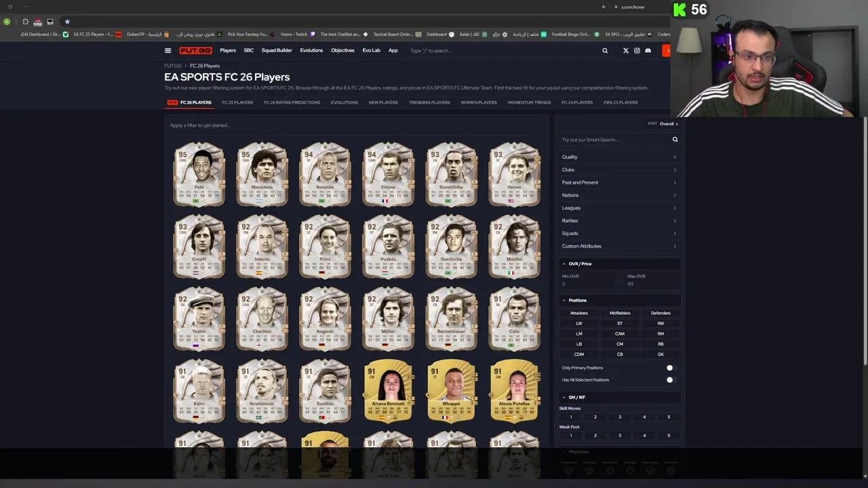Expand the Squads filter
This screenshot has height=488, width=868.
[x=619, y=233]
